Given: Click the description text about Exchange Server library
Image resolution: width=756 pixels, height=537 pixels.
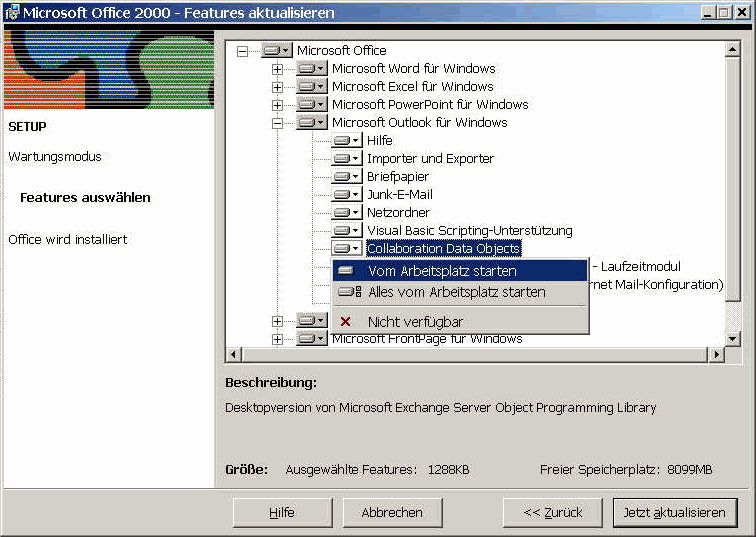Looking at the screenshot, I should (x=441, y=408).
